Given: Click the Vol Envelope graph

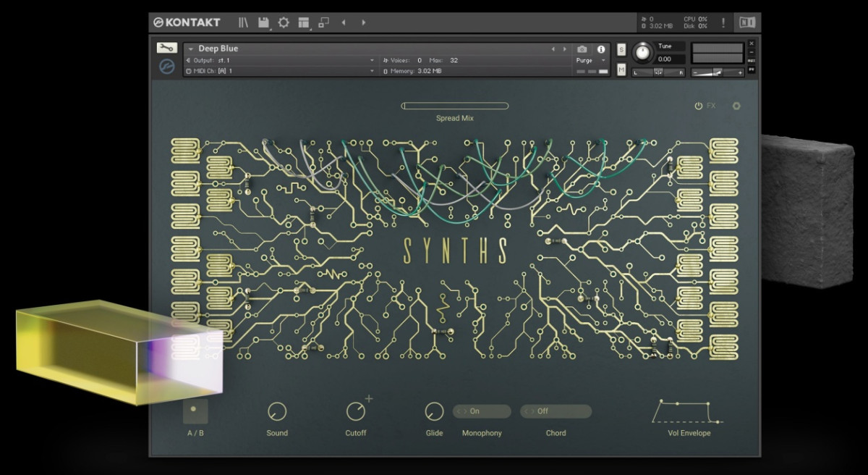Looking at the screenshot, I should 688,411.
